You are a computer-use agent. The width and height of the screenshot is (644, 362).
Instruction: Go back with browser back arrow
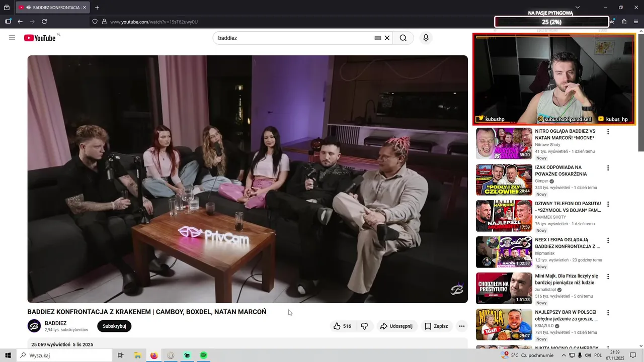click(20, 22)
